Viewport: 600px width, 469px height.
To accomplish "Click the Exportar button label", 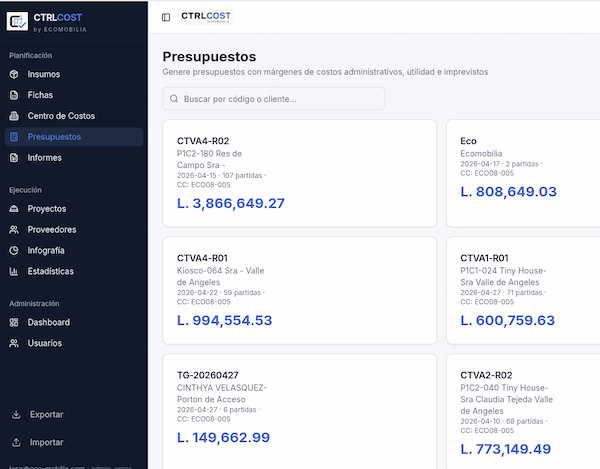I will coord(47,415).
